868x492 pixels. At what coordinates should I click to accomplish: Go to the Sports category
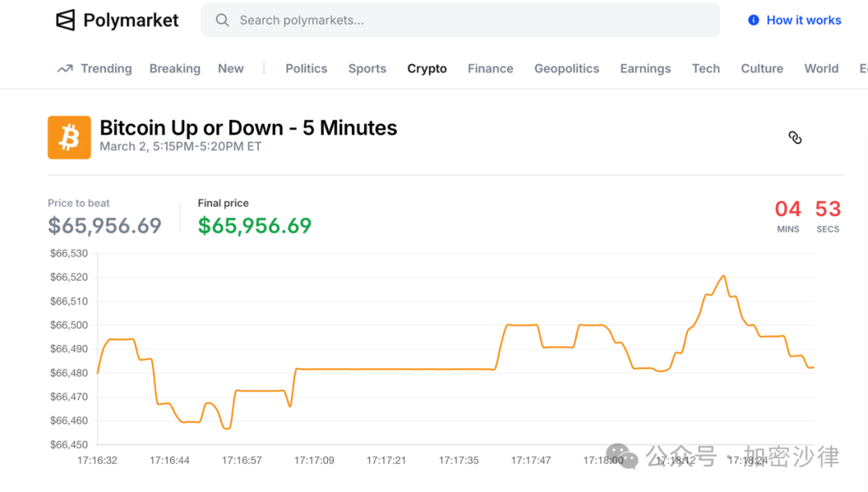(x=367, y=69)
